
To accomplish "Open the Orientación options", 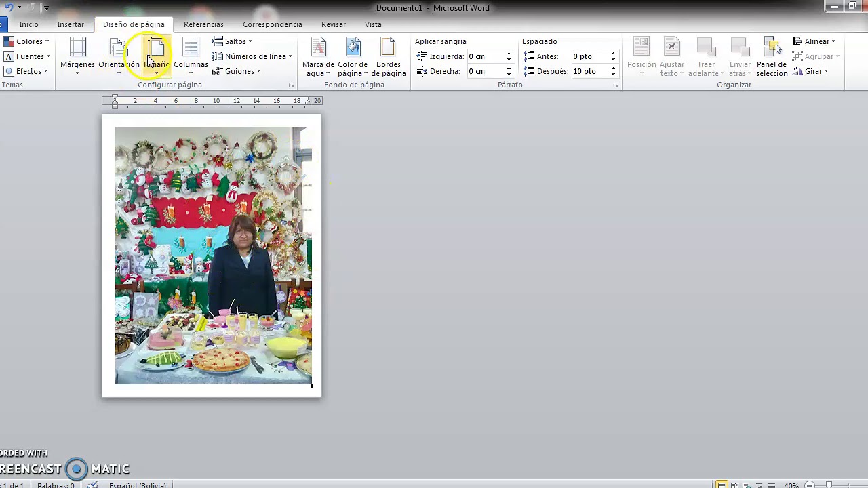I will coord(119,56).
